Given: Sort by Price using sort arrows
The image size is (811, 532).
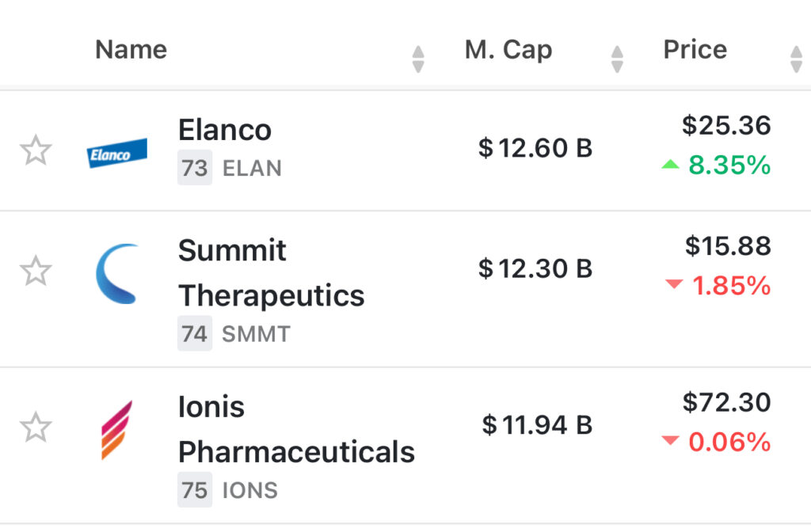Looking at the screenshot, I should 796,59.
